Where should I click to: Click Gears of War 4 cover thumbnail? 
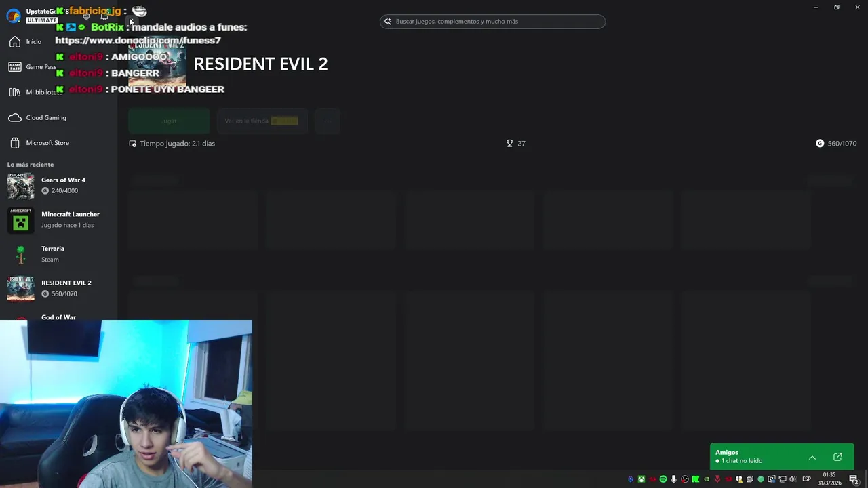pyautogui.click(x=20, y=185)
